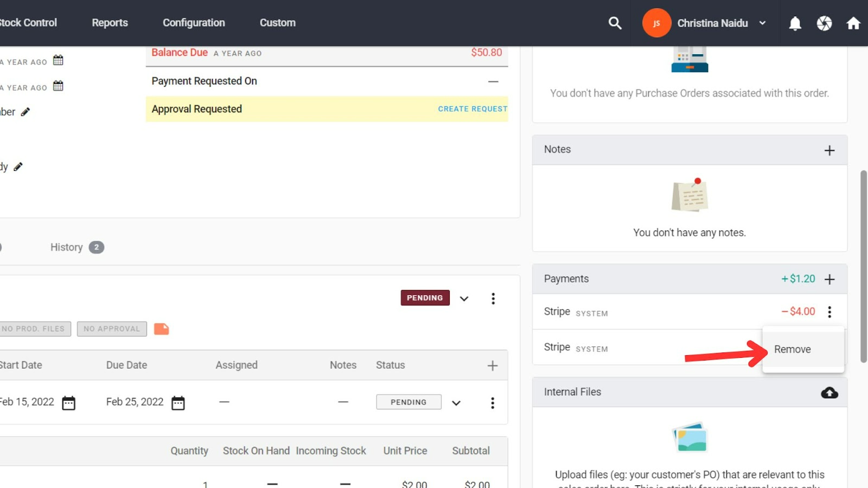Click the Unit Price column header
This screenshot has width=868, height=488.
tap(405, 451)
